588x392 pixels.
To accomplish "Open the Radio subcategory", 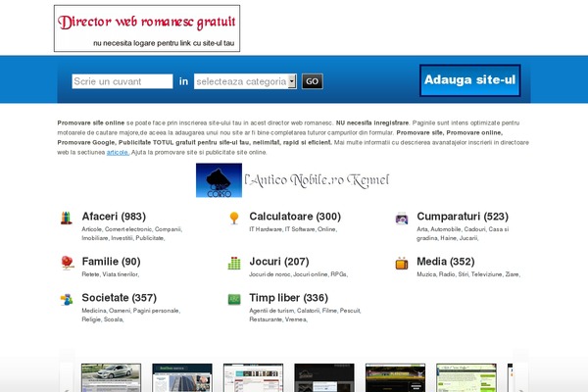I will tap(447, 274).
